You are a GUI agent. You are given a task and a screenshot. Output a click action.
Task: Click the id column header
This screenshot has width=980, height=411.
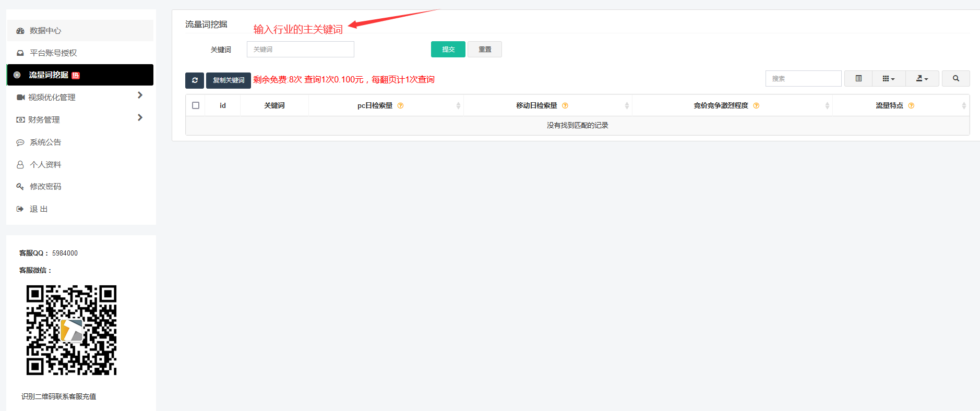pos(223,105)
